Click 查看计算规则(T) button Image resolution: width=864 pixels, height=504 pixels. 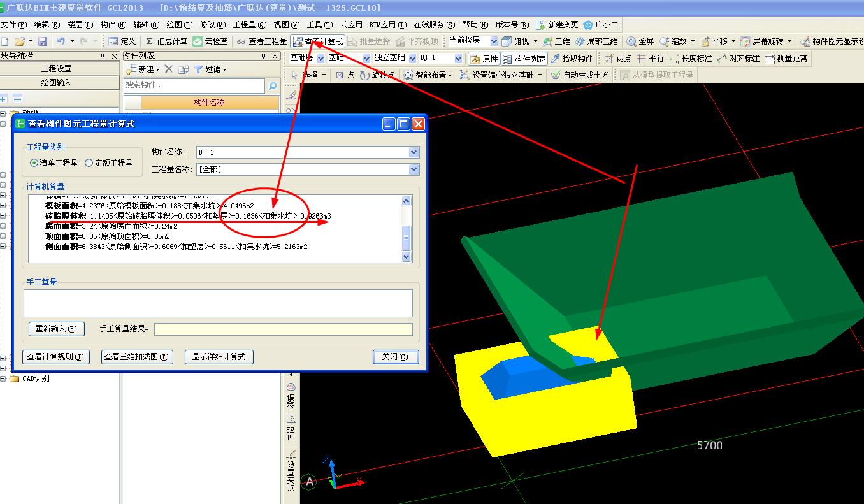click(55, 357)
